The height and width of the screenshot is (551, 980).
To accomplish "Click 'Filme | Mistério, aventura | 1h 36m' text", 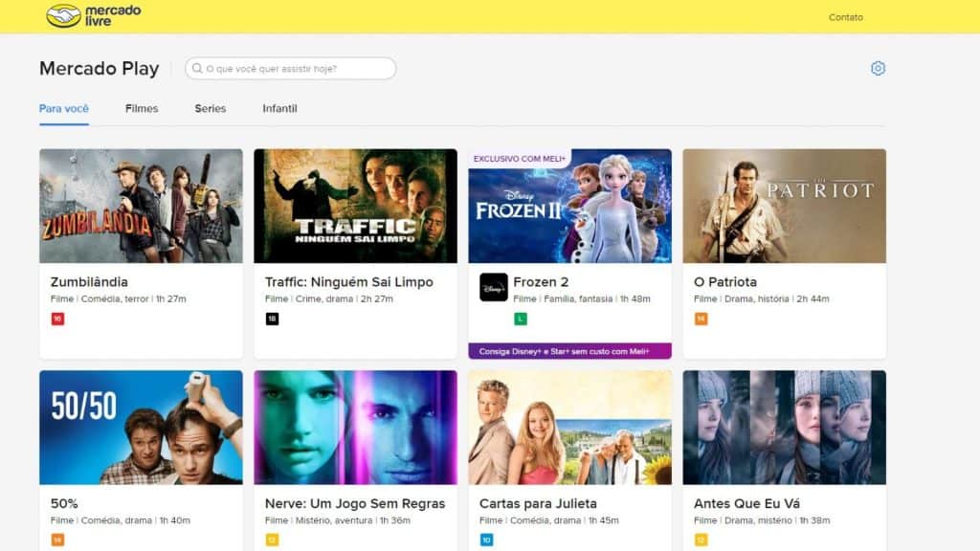I will [x=338, y=520].
